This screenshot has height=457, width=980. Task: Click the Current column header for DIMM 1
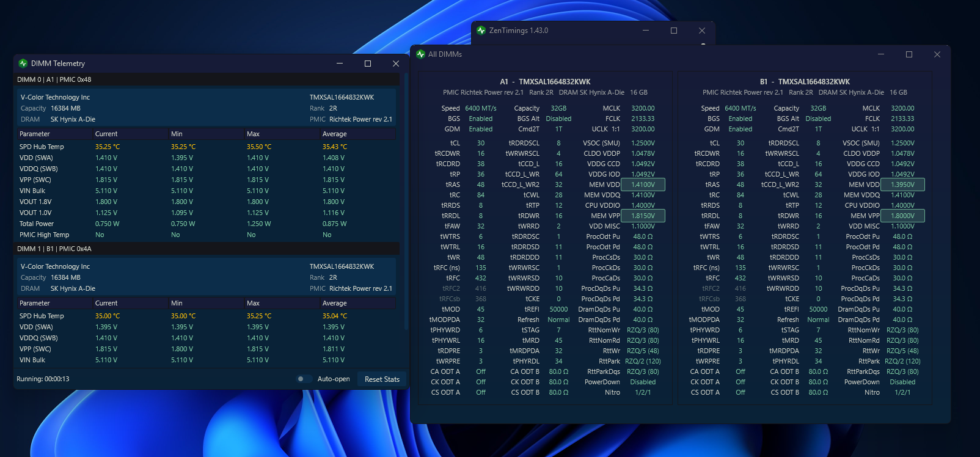point(131,303)
